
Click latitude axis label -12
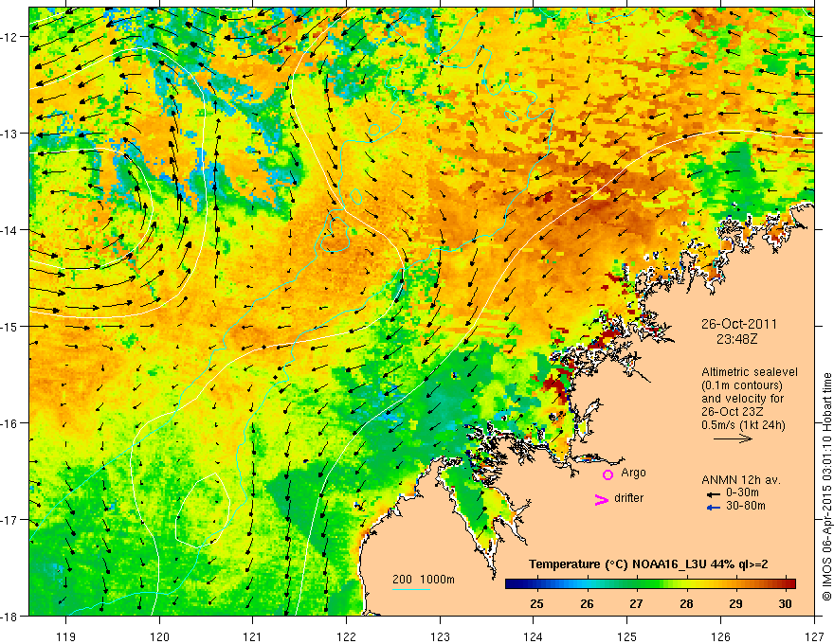coord(10,37)
